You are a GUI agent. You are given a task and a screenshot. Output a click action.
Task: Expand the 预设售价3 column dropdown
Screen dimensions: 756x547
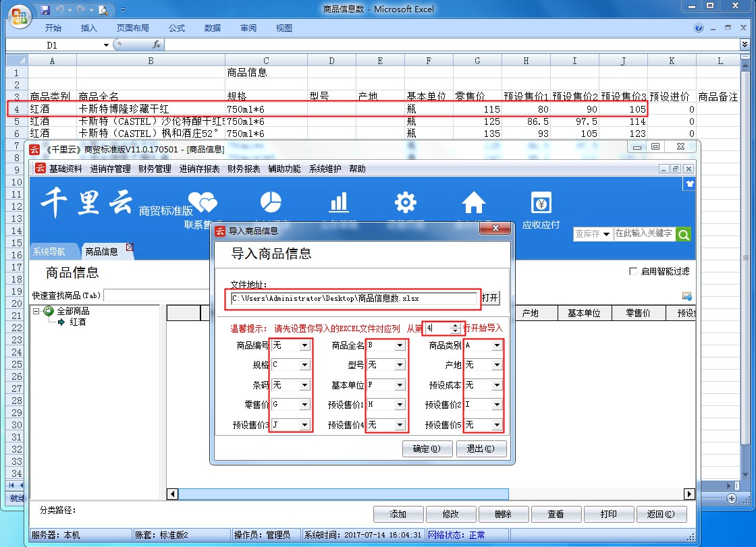point(304,425)
